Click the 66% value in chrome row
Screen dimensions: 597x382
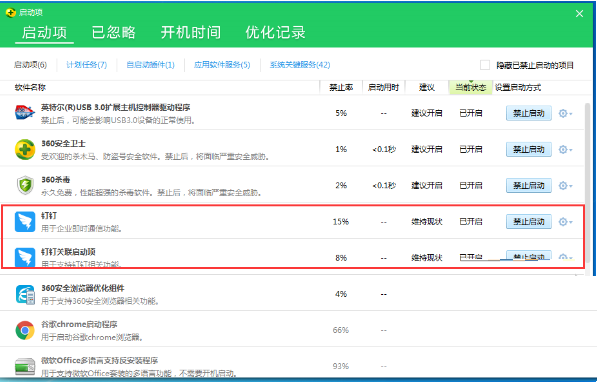tap(341, 330)
